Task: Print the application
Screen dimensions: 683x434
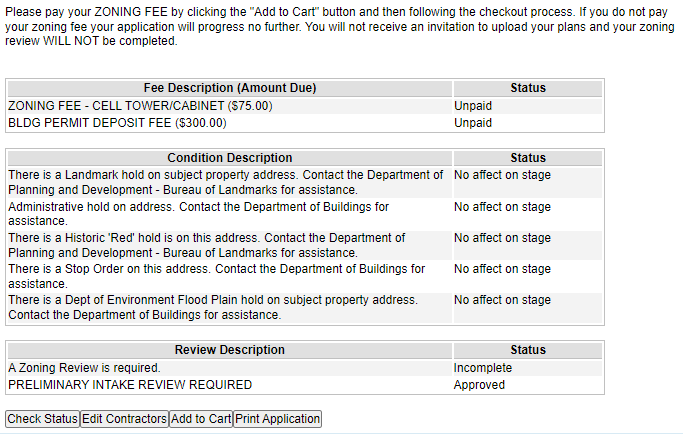Action: pos(277,419)
